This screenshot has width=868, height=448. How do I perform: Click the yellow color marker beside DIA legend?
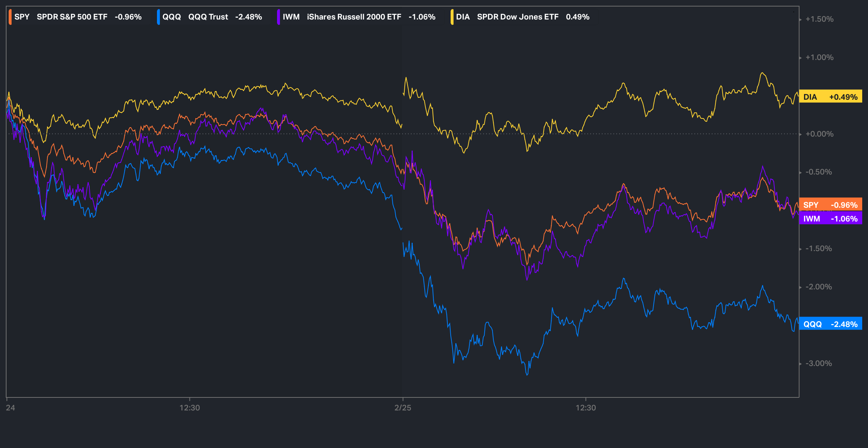[452, 17]
